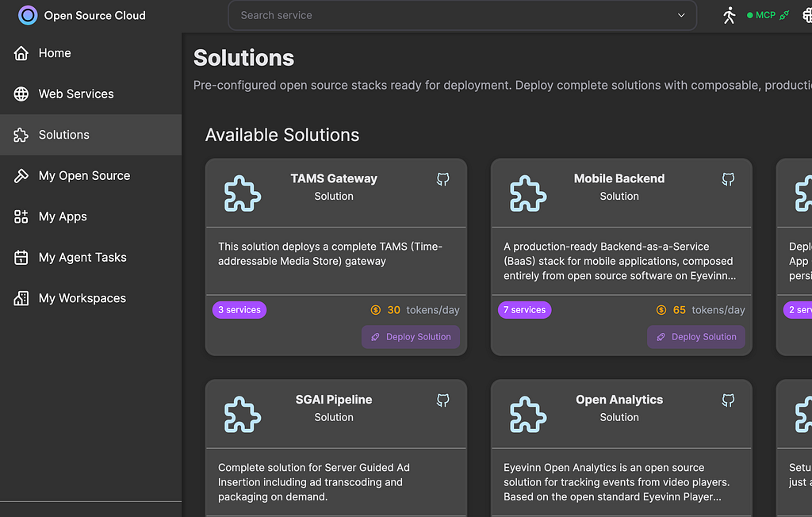Open My Apps in sidebar

click(90, 216)
